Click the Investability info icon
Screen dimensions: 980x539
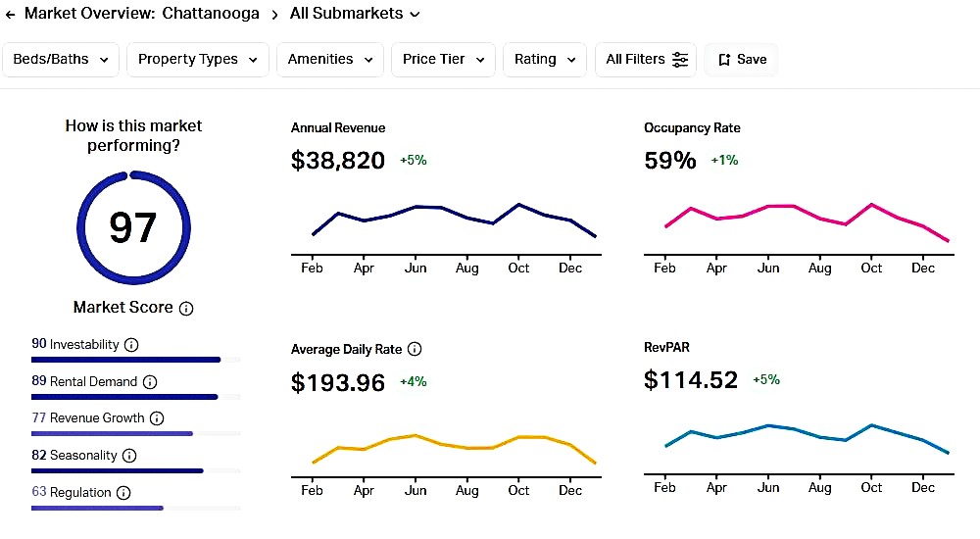click(x=131, y=345)
